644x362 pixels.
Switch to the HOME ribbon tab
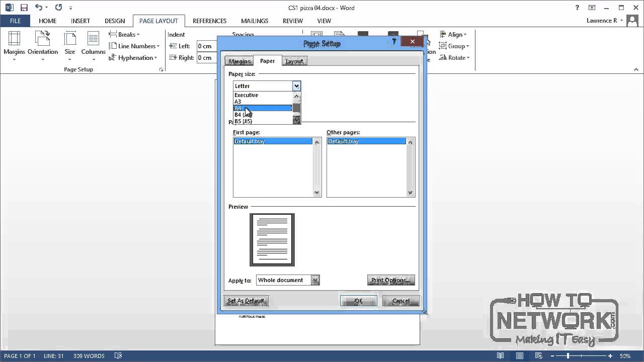[x=48, y=21]
